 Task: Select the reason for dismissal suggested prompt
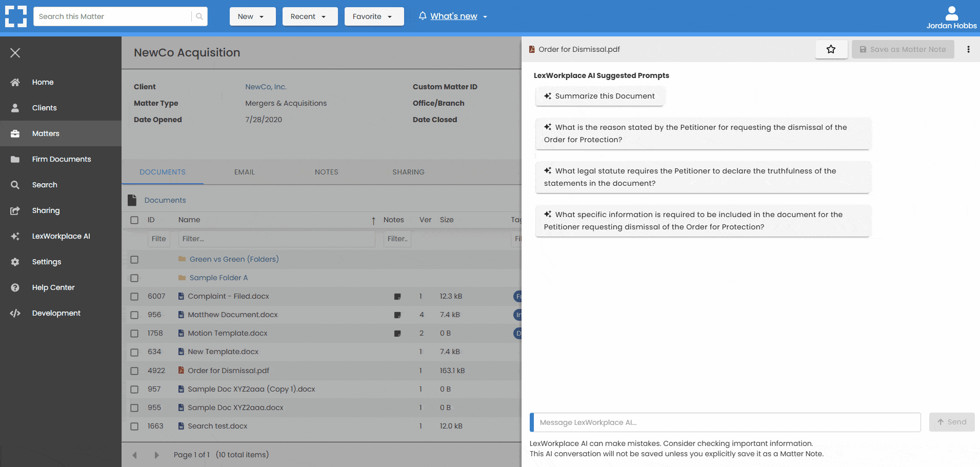703,133
